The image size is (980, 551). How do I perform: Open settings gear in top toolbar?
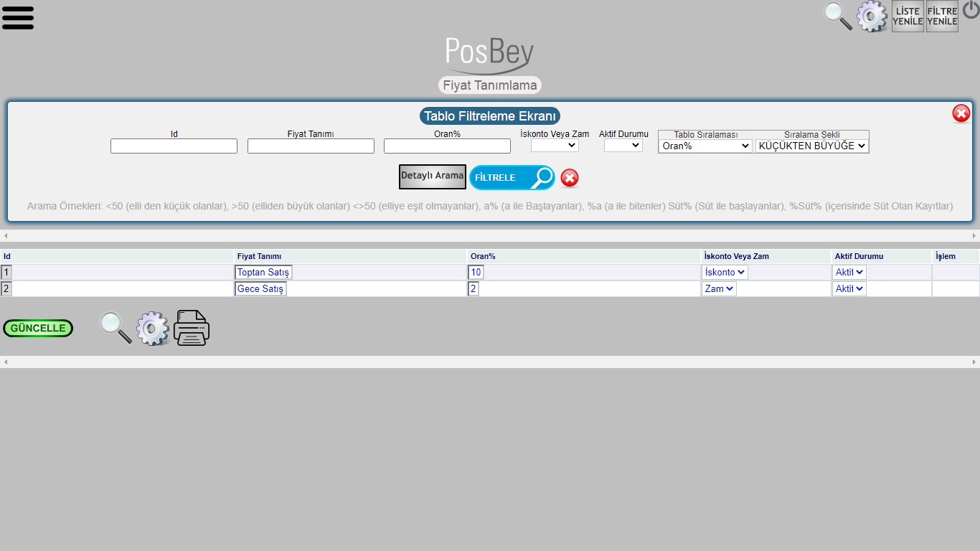point(872,16)
